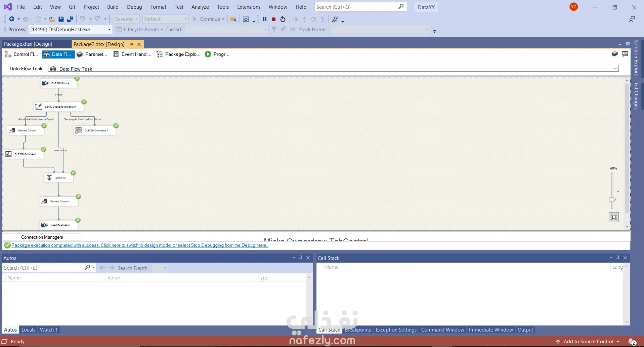Select the Slowly Changing Dimension component

59,107
